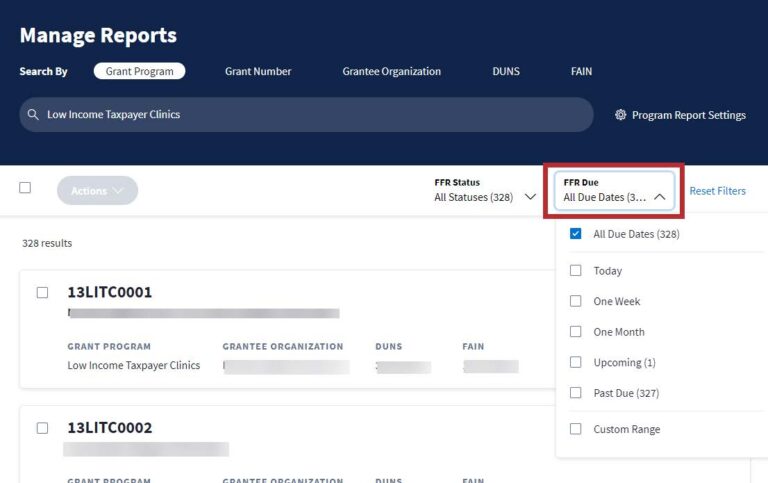Image resolution: width=768 pixels, height=483 pixels.
Task: Check the Today due date filter
Action: (x=575, y=271)
